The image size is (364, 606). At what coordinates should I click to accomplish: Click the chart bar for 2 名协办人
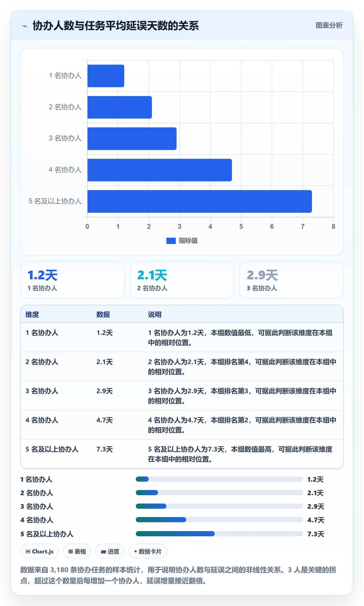[x=120, y=107]
